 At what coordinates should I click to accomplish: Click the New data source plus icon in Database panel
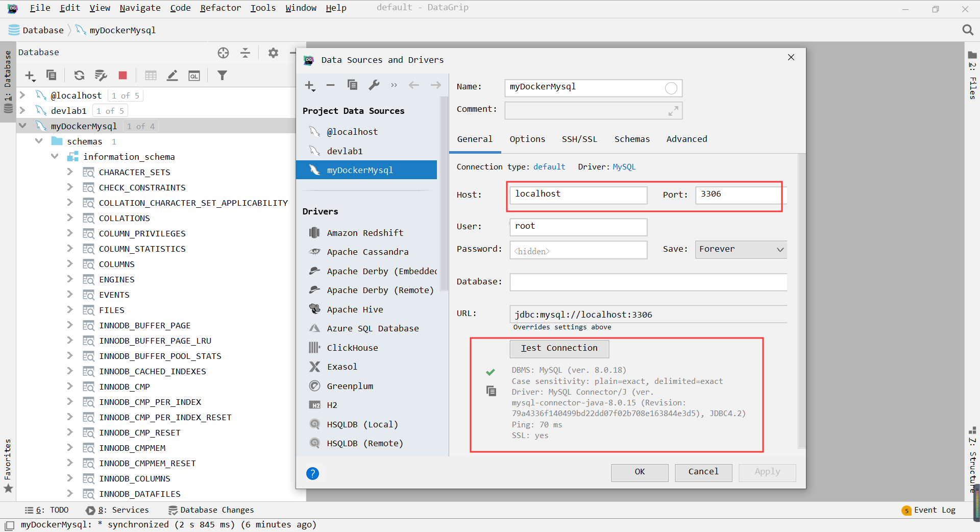(30, 76)
